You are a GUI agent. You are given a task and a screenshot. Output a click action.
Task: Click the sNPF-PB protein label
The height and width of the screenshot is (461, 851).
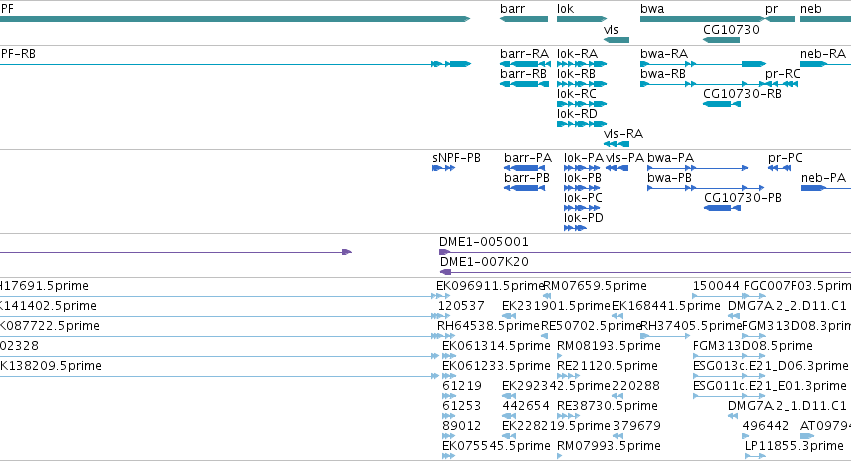click(456, 158)
